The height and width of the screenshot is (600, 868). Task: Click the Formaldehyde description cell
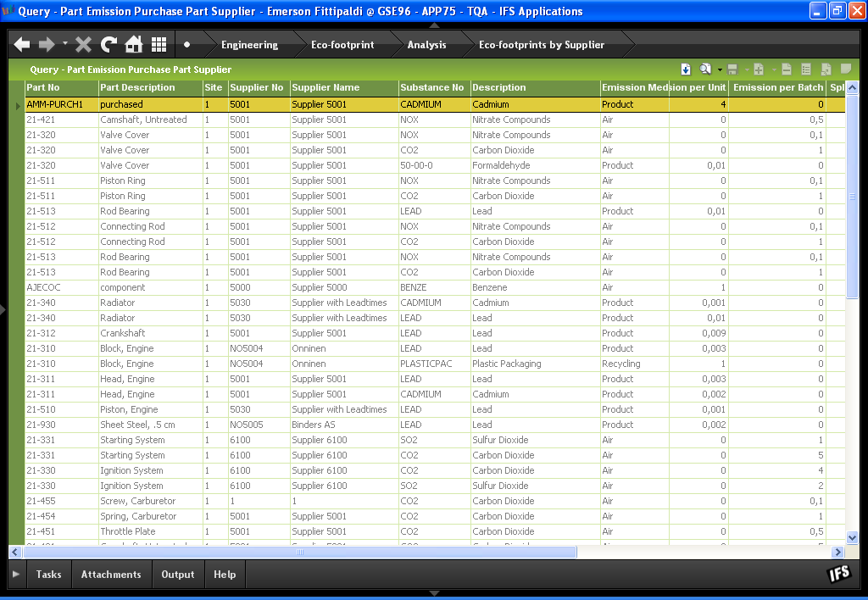click(536, 165)
